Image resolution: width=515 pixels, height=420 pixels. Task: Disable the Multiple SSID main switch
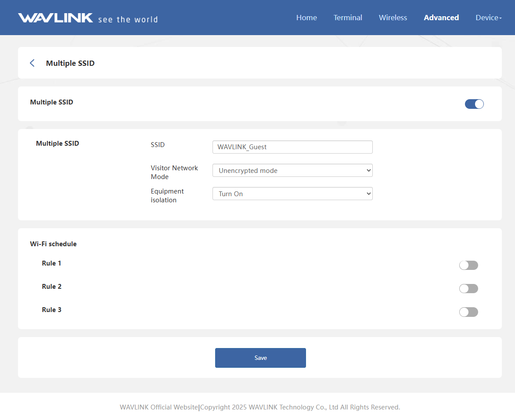(x=474, y=104)
